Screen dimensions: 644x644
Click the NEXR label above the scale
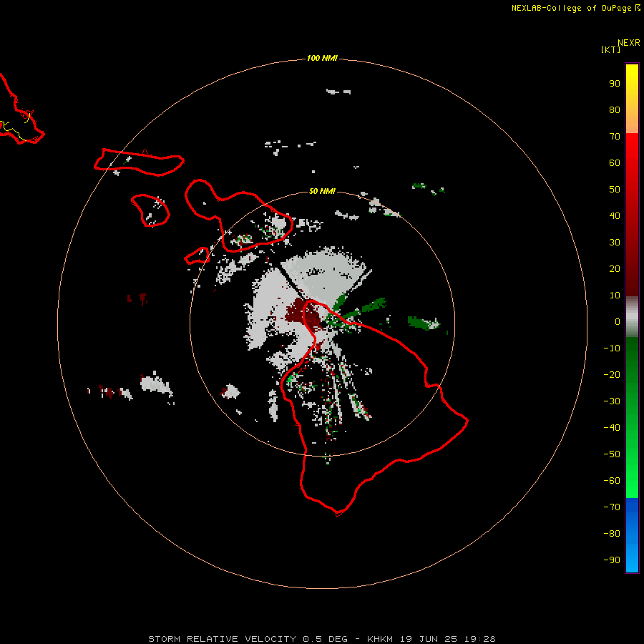[629, 43]
